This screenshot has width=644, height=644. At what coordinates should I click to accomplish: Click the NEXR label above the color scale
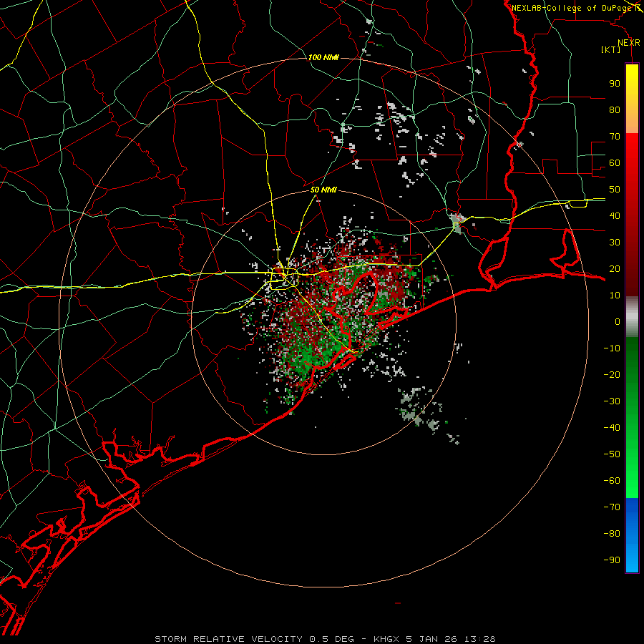[629, 43]
